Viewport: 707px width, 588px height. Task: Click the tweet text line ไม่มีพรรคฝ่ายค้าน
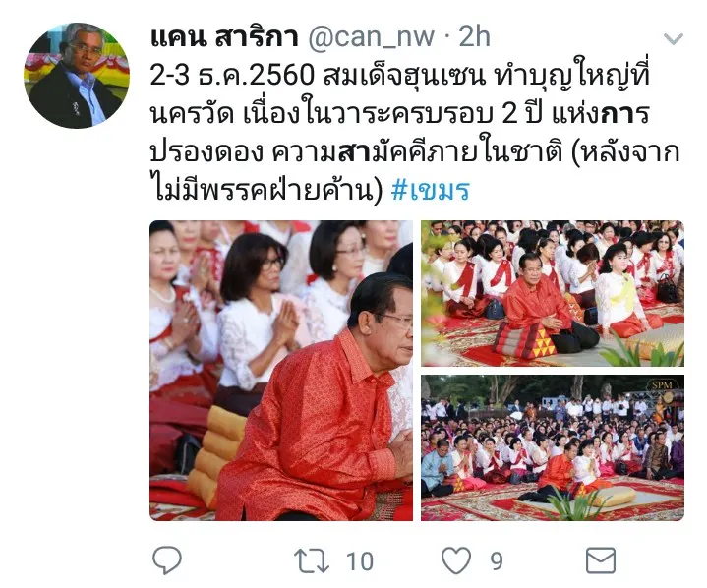tap(266, 190)
